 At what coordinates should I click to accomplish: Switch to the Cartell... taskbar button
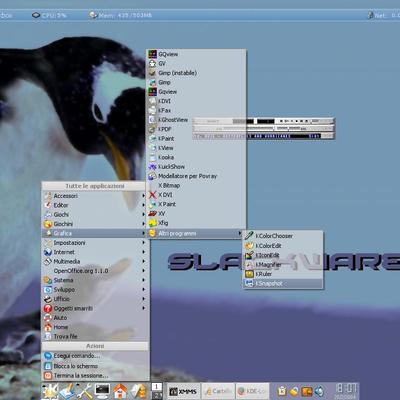(x=217, y=391)
